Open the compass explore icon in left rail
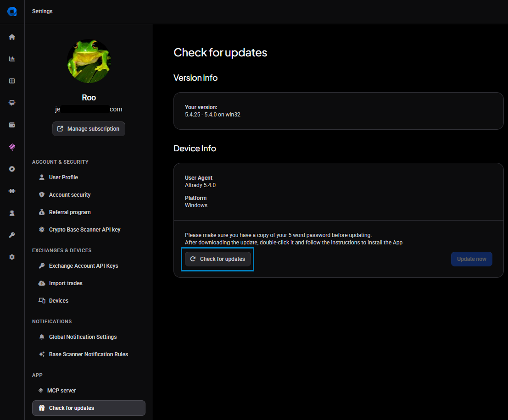Image resolution: width=508 pixels, height=420 pixels. click(x=12, y=169)
